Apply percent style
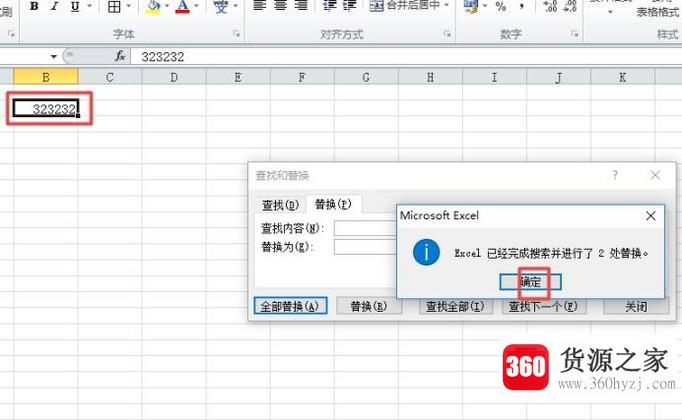682x420 pixels. tap(501, 6)
